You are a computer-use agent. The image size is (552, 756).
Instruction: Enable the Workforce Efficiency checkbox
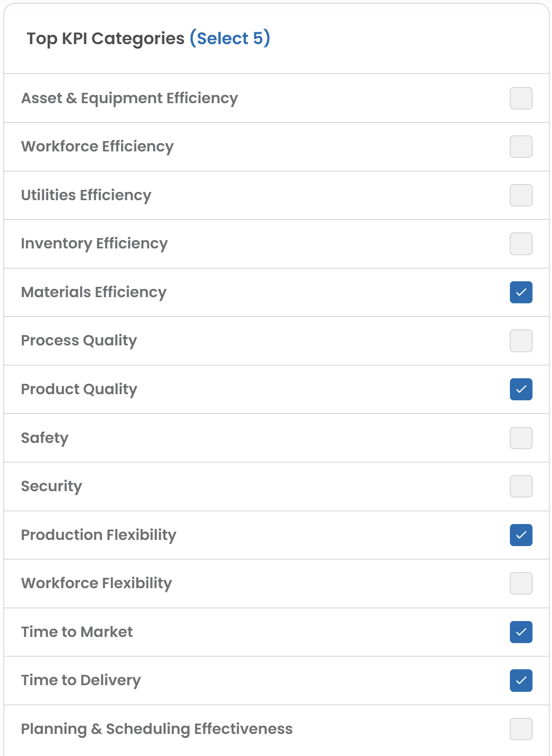(x=521, y=146)
